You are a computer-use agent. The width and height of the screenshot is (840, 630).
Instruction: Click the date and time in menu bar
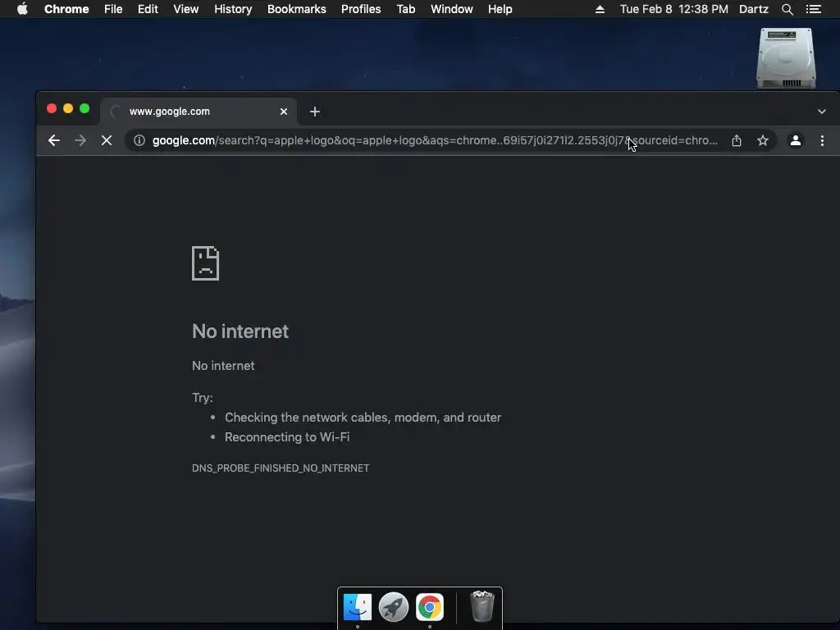click(x=674, y=9)
